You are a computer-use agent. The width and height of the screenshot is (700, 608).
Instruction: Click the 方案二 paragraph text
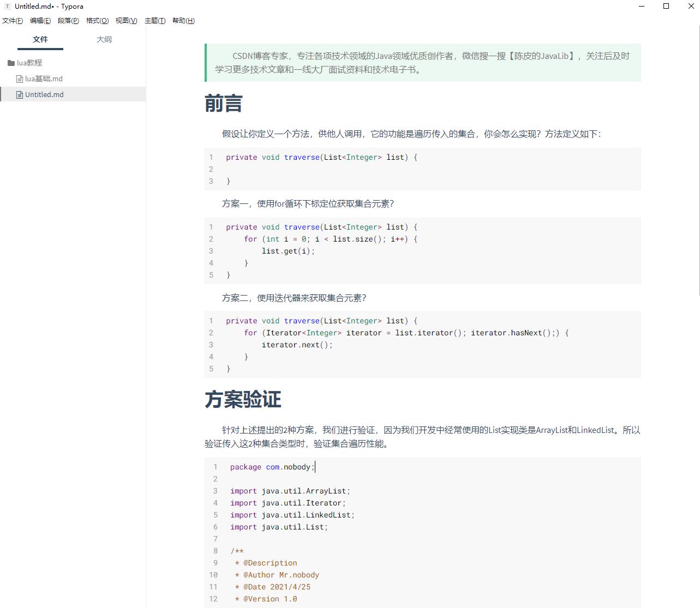tap(294, 298)
